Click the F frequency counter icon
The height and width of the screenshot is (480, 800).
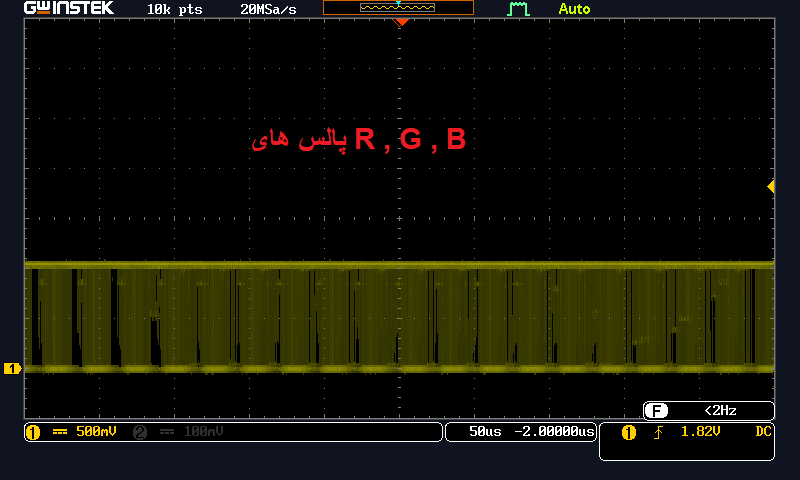(656, 411)
